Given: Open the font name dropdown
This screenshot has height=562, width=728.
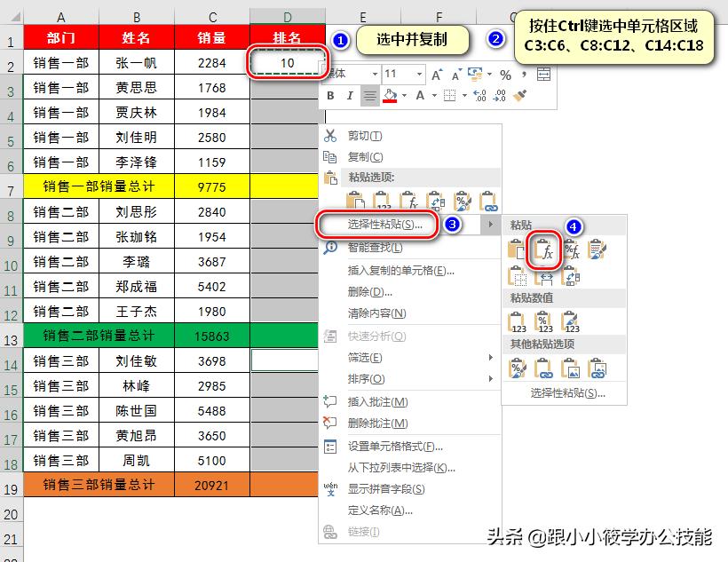Looking at the screenshot, I should pos(376,74).
